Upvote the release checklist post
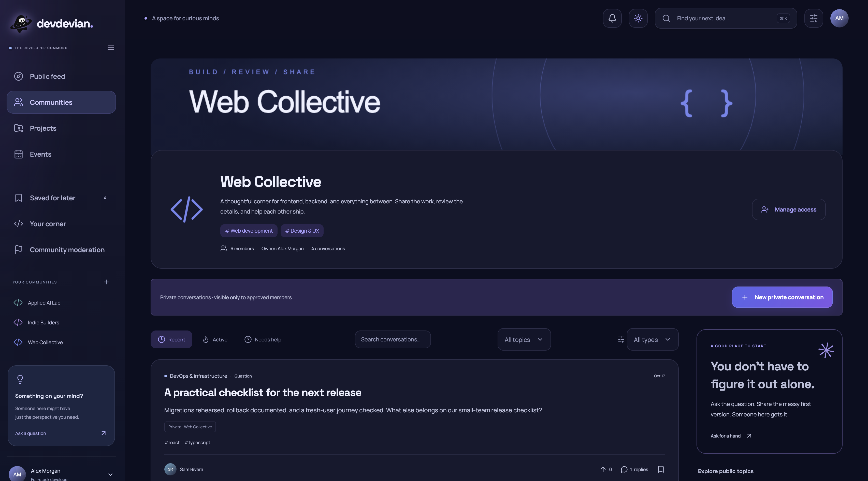 click(606, 469)
